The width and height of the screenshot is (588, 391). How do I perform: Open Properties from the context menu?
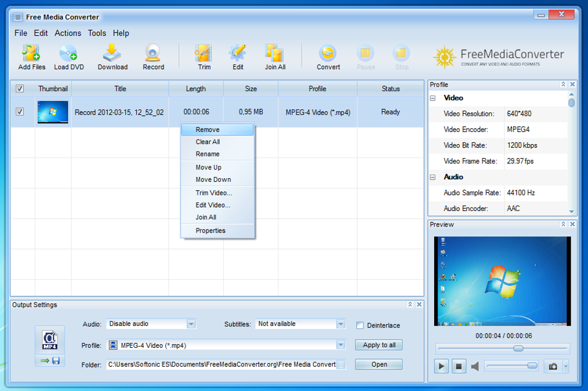tap(217, 231)
